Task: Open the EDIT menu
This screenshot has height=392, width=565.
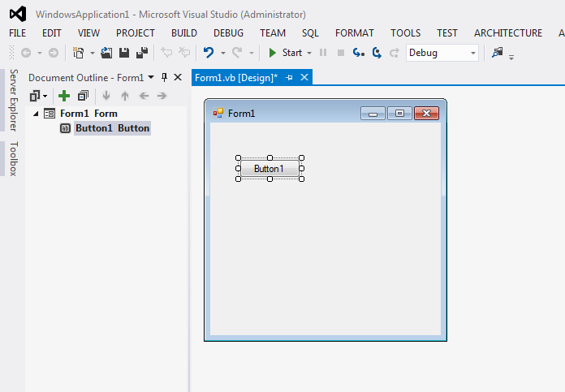Action: [x=51, y=33]
